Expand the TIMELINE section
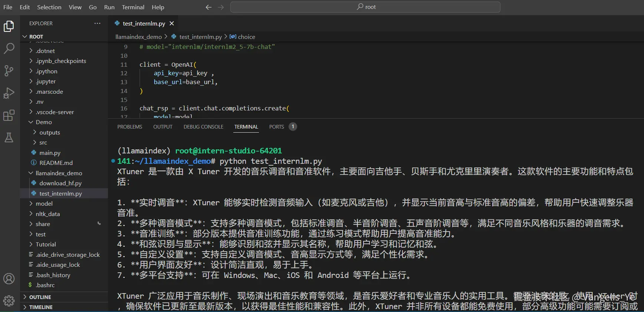The height and width of the screenshot is (312, 644). tap(25, 307)
